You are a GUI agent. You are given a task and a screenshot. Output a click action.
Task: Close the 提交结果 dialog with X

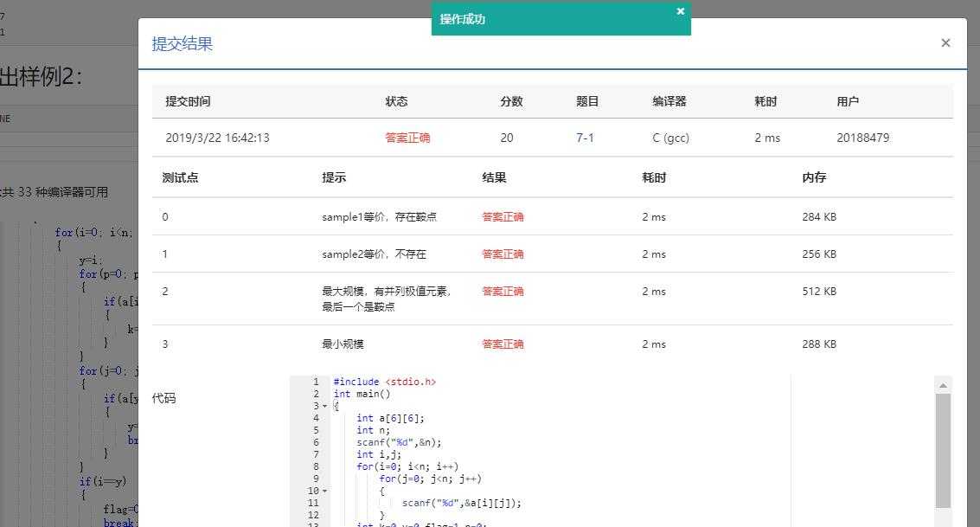[x=945, y=42]
